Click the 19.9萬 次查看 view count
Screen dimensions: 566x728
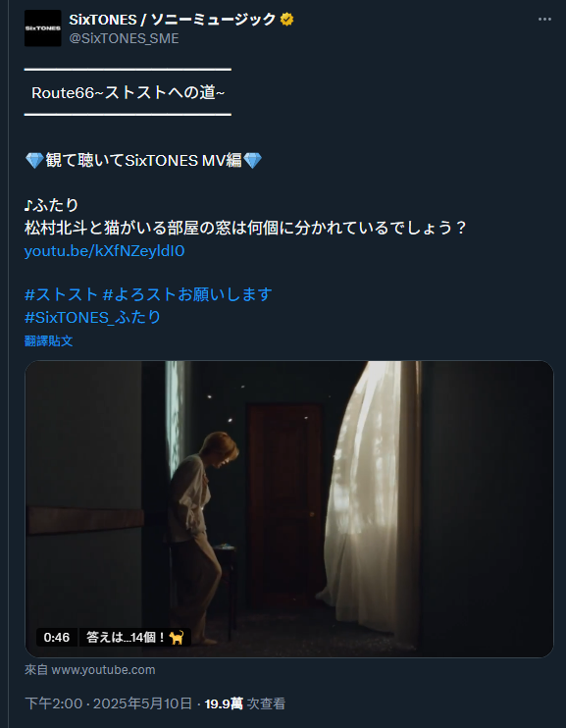tap(244, 703)
